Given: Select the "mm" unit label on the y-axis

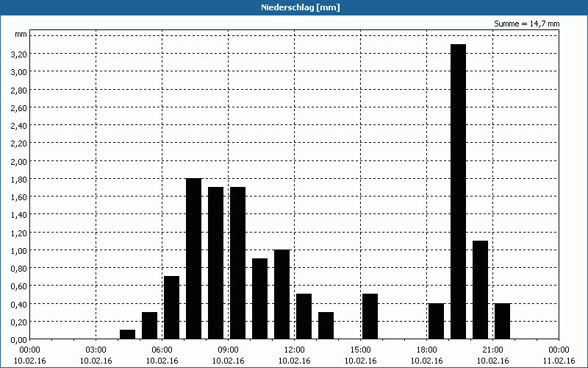Looking at the screenshot, I should coord(21,35).
